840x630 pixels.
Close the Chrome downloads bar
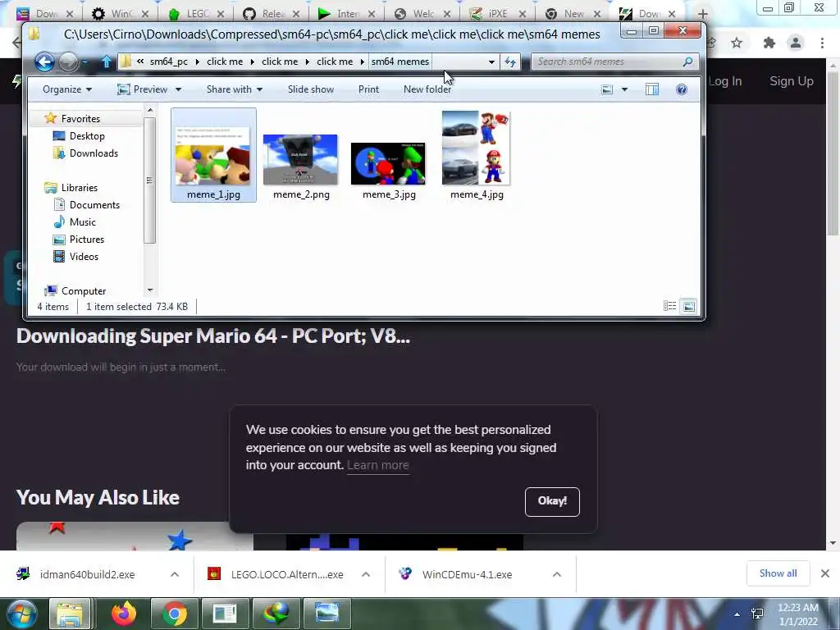(x=825, y=573)
